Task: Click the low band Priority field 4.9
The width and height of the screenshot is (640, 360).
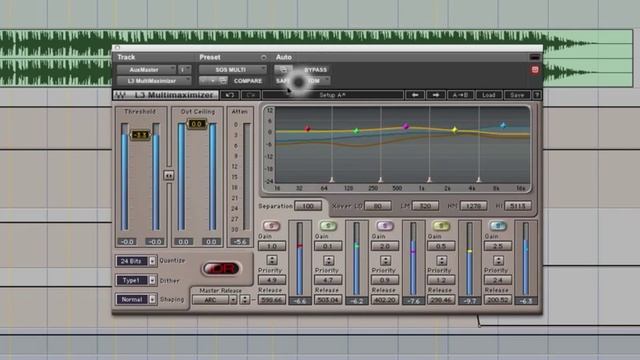Action: click(272, 280)
